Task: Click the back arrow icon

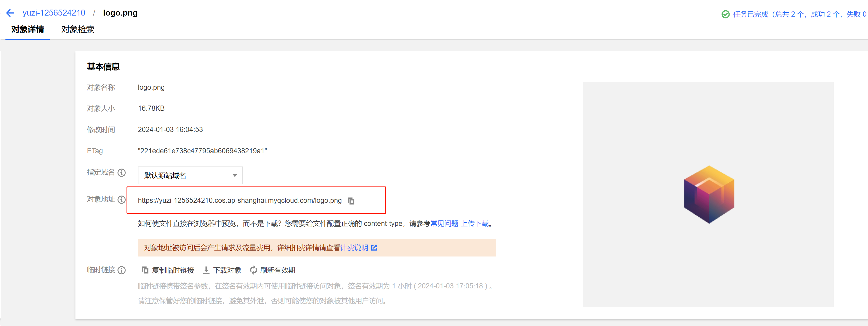Action: [x=10, y=13]
